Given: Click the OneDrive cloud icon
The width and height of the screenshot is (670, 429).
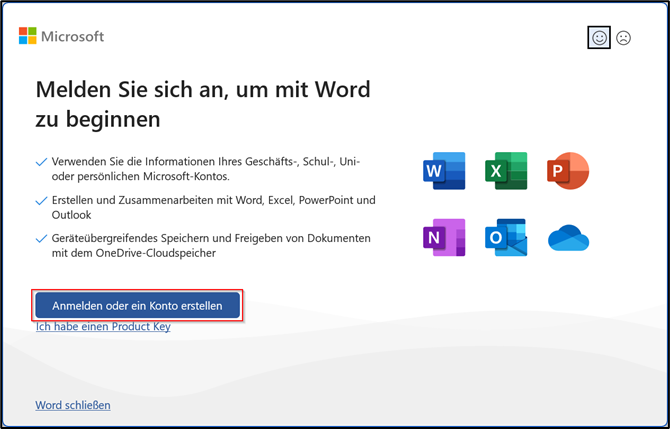Looking at the screenshot, I should (x=568, y=238).
